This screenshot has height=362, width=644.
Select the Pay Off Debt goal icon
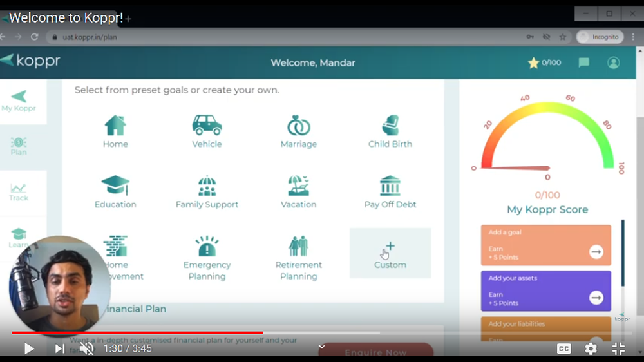point(390,186)
